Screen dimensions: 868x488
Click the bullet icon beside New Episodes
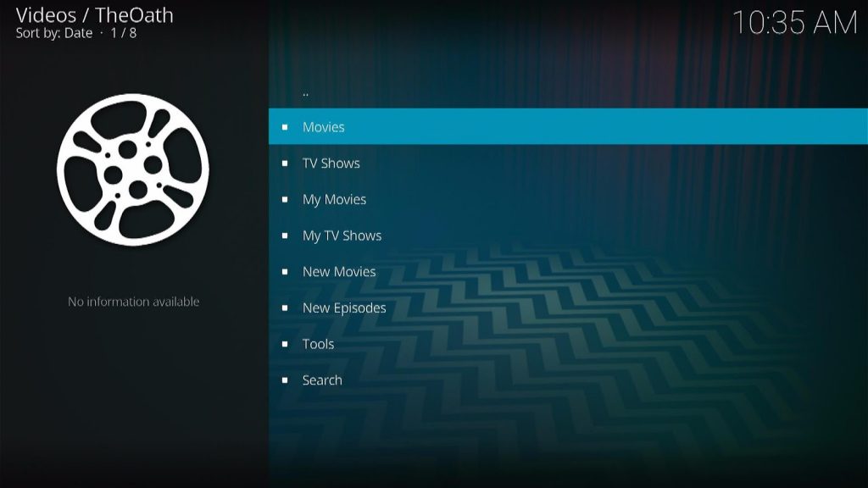(285, 308)
